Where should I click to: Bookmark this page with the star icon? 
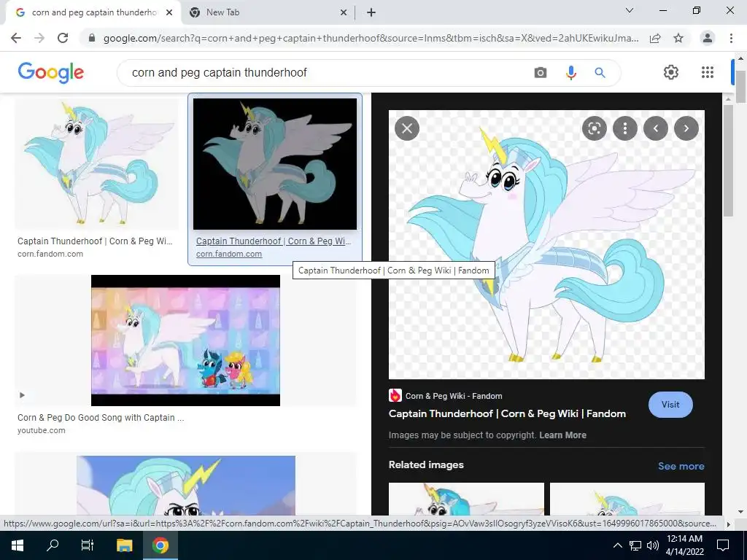click(678, 38)
